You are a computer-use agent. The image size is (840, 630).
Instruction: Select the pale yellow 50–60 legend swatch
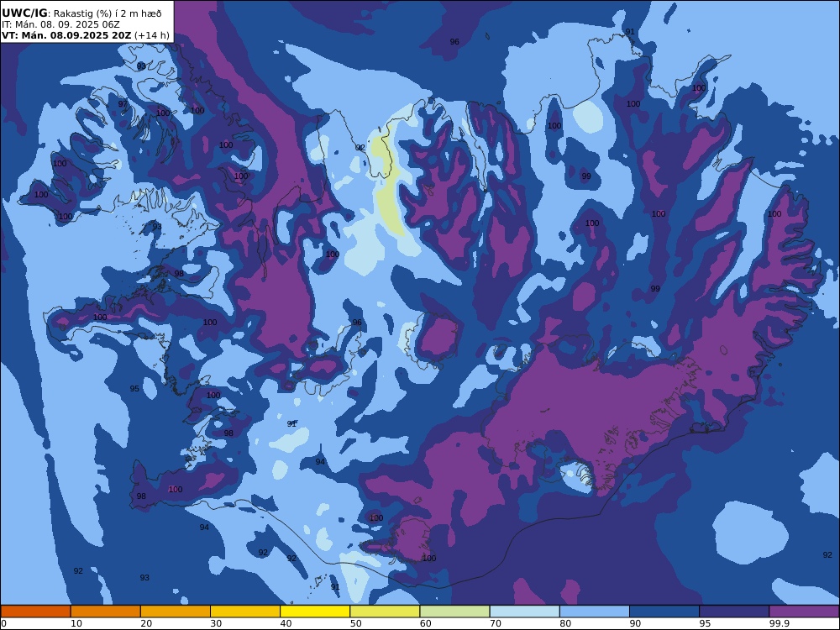(385, 612)
